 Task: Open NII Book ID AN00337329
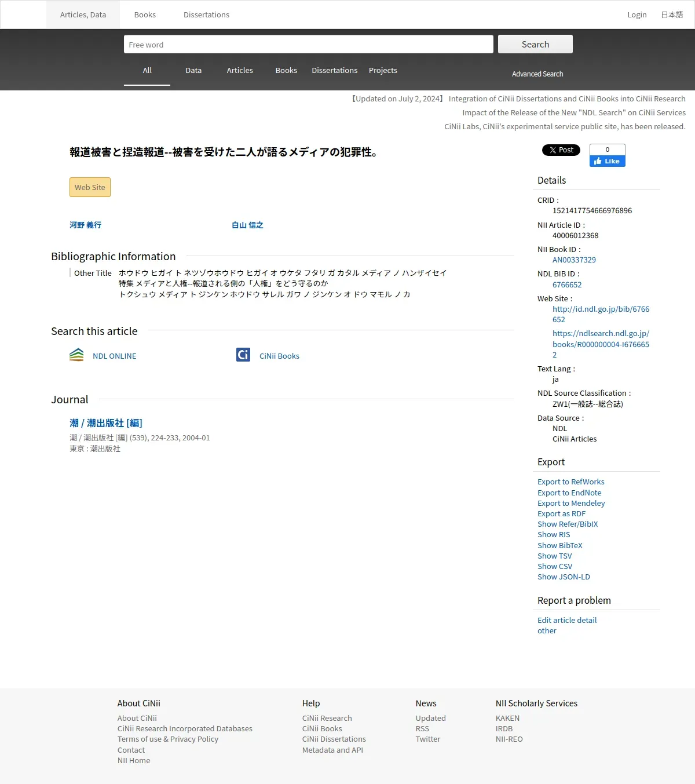click(x=574, y=260)
